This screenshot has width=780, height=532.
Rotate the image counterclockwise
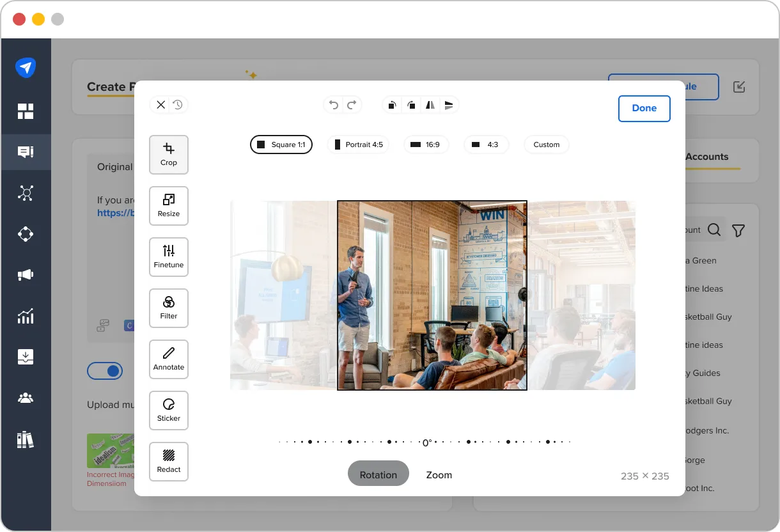pyautogui.click(x=392, y=105)
